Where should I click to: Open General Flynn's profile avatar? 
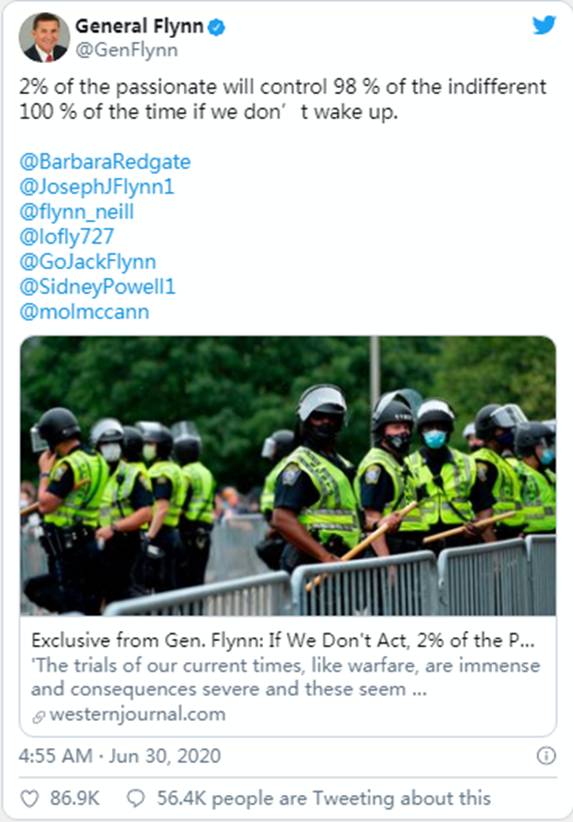point(44,37)
